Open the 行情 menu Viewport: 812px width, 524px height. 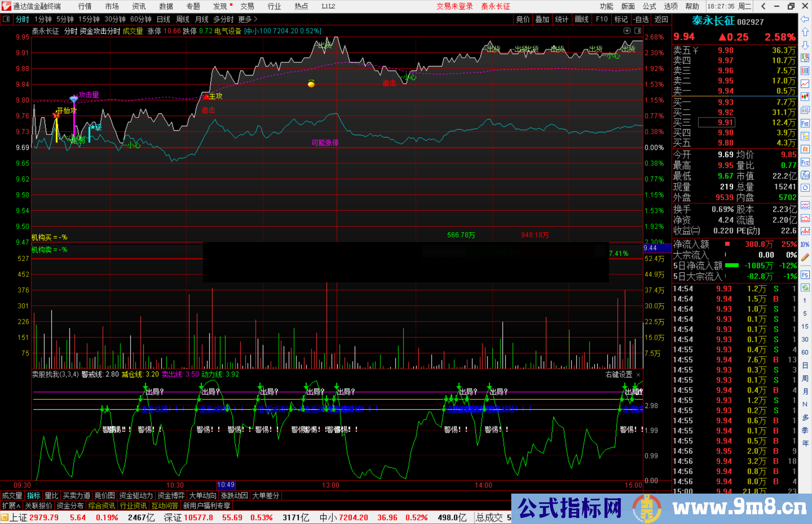(85, 6)
